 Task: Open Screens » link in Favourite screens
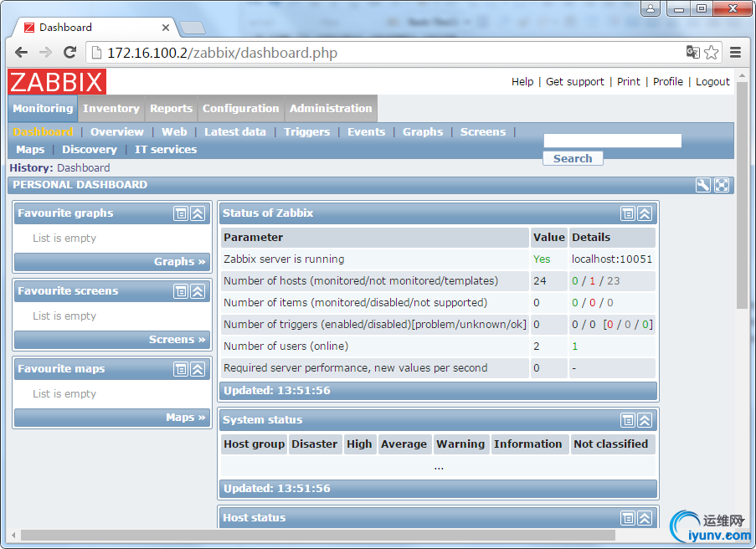177,340
